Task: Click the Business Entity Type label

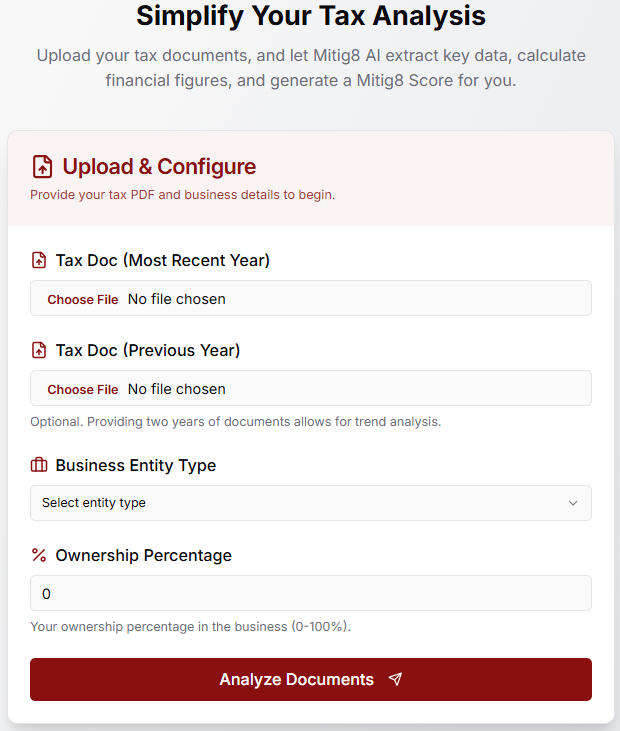Action: pyautogui.click(x=136, y=466)
